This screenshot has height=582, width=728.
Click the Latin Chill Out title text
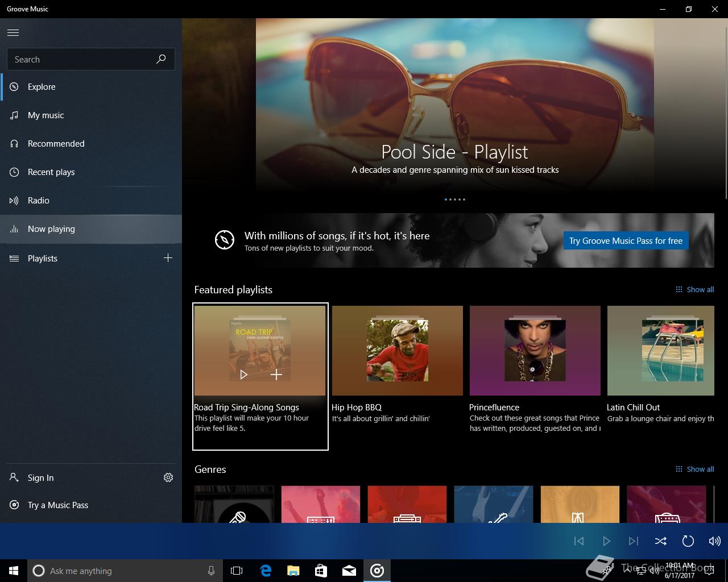(x=633, y=408)
